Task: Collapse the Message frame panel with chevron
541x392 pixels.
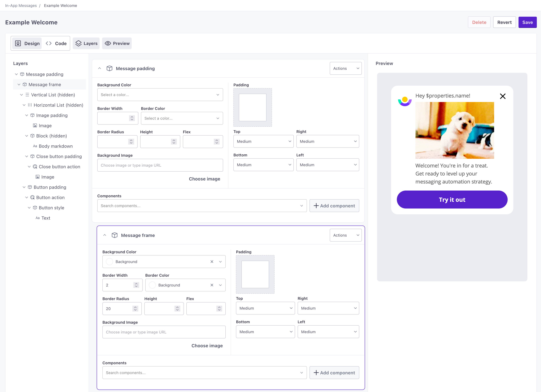Action: pos(105,235)
